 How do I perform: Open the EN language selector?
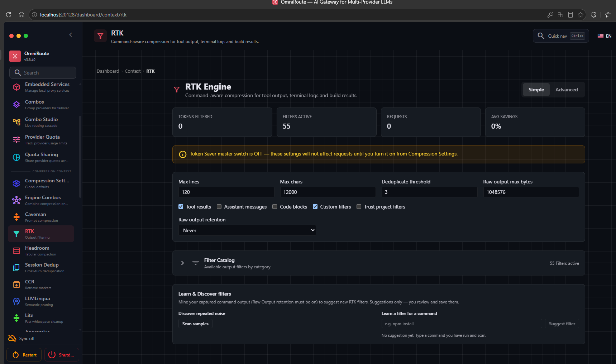(605, 36)
